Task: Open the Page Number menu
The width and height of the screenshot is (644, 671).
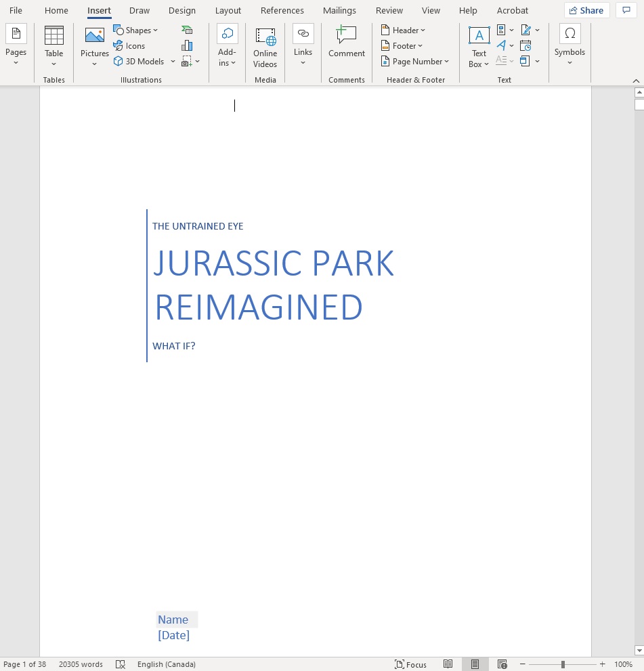Action: (415, 61)
